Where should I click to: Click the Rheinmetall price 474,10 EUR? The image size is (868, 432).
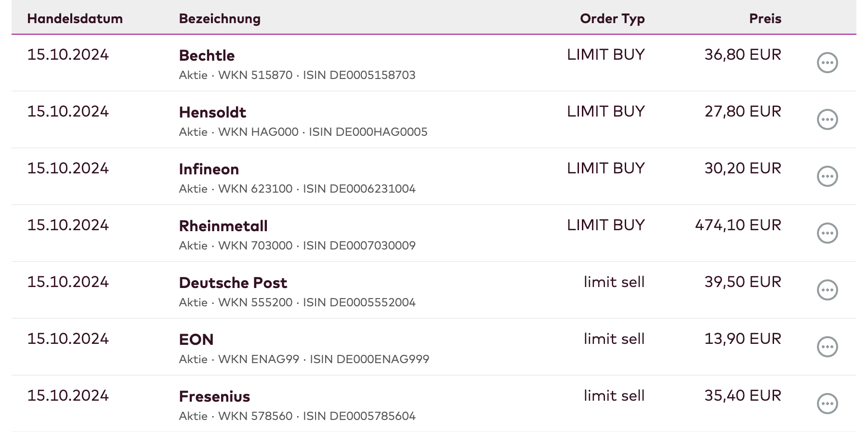738,225
